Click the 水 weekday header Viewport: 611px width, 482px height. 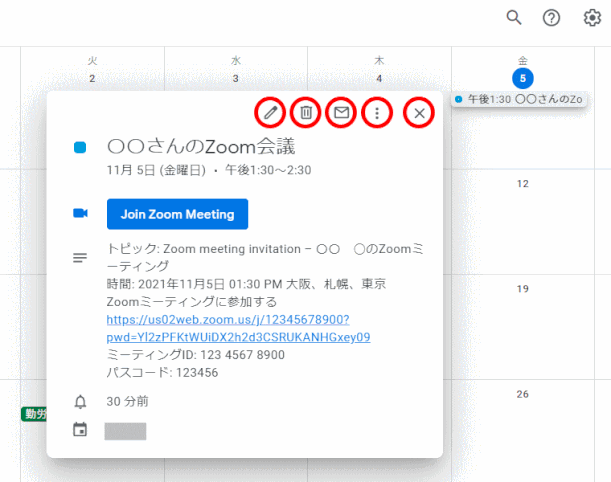click(236, 61)
